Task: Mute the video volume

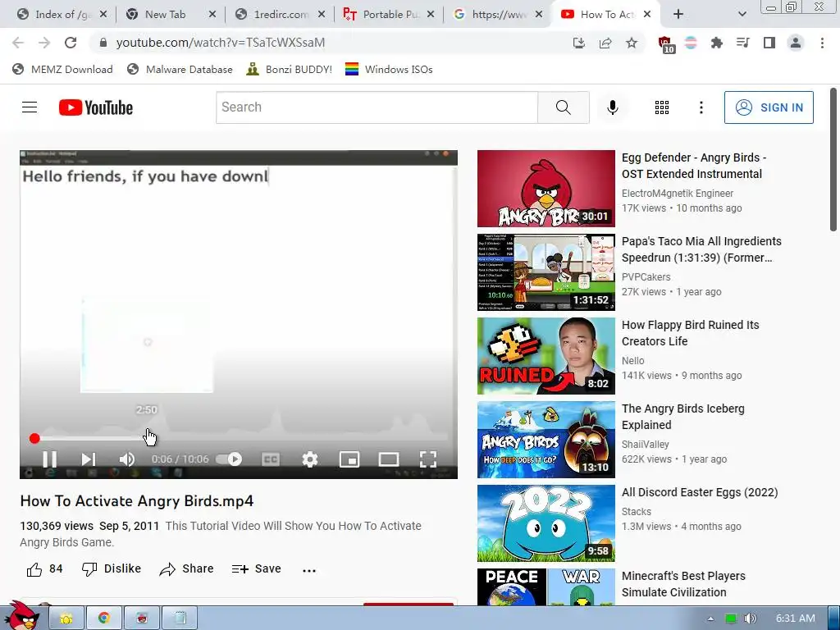Action: (x=127, y=459)
